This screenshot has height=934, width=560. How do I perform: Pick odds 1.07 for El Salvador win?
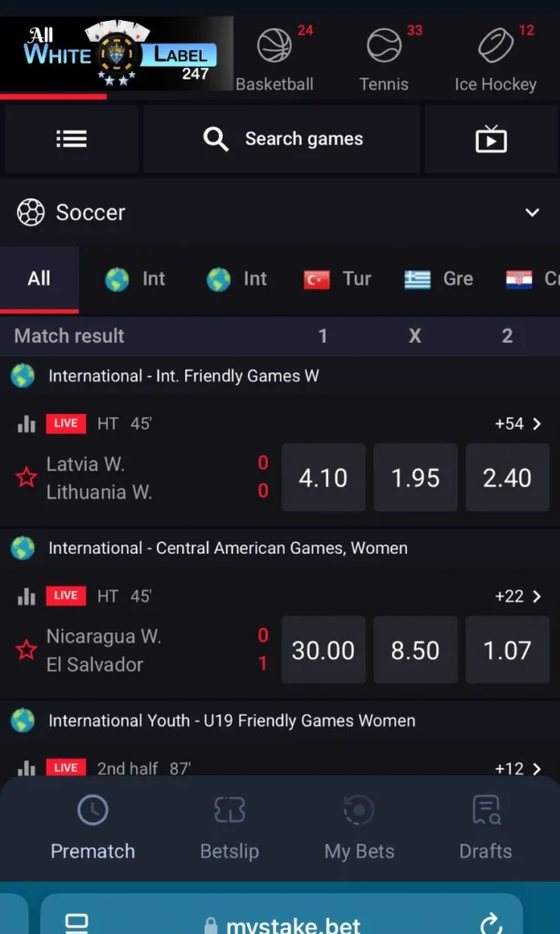click(507, 650)
